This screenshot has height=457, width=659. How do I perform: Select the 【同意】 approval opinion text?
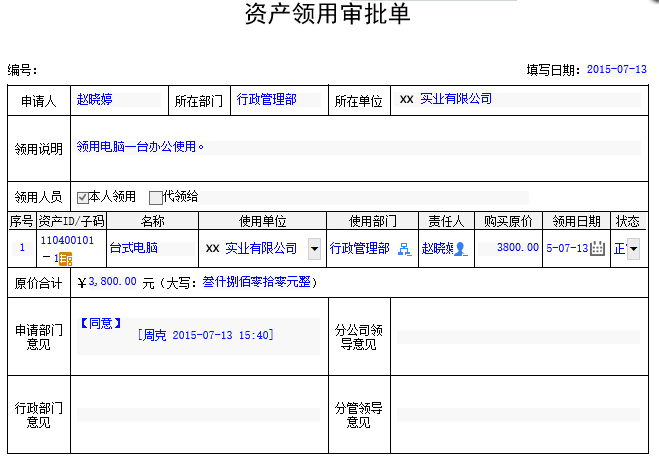101,323
